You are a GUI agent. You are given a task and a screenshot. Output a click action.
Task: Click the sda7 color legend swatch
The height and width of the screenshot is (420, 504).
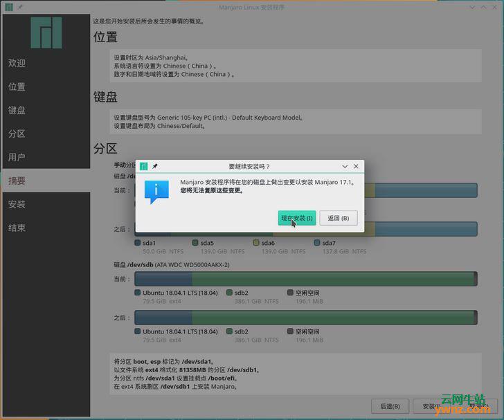(x=317, y=243)
